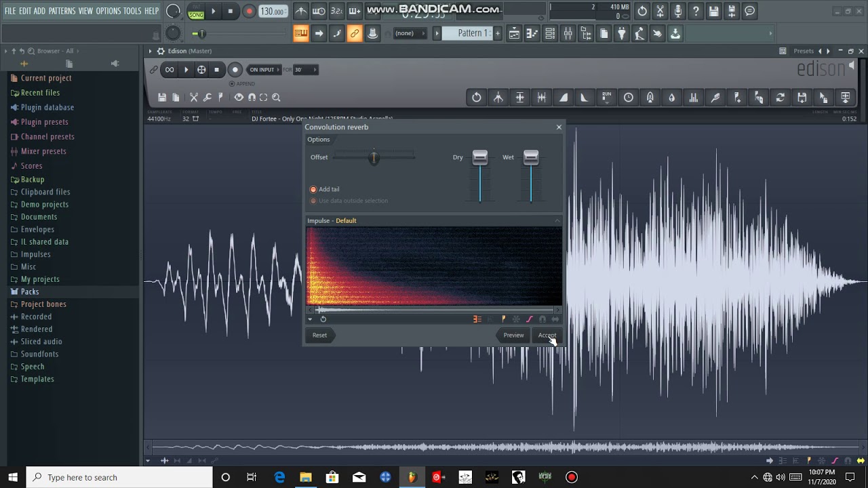868x488 pixels.
Task: Click Edison's play button
Action: click(x=186, y=70)
